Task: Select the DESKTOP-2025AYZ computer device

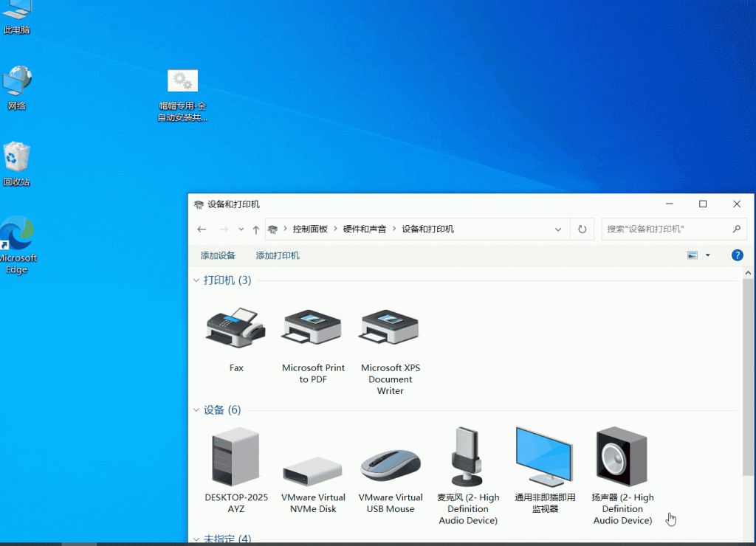Action: point(236,457)
